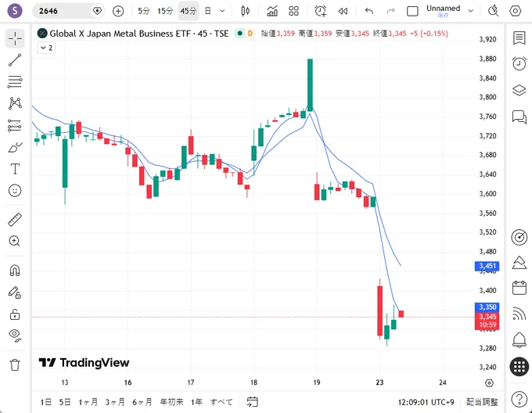Select the 5分 timeframe

tap(143, 11)
